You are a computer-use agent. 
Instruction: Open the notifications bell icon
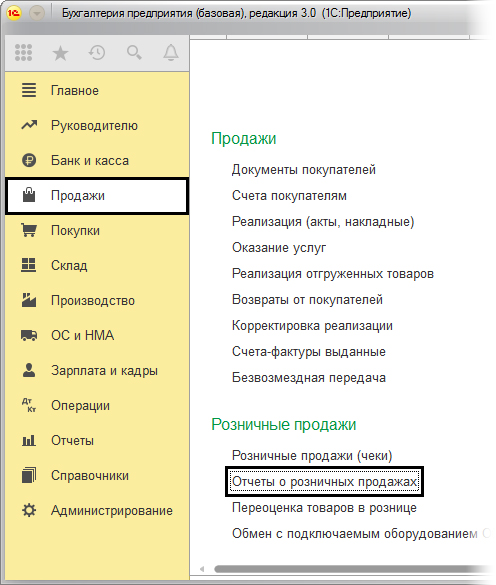click(171, 53)
